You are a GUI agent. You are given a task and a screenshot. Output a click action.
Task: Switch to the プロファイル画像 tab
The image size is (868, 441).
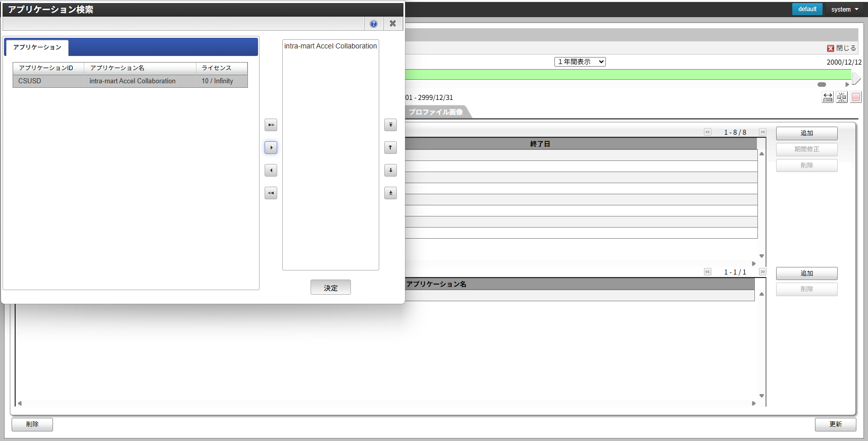[436, 112]
